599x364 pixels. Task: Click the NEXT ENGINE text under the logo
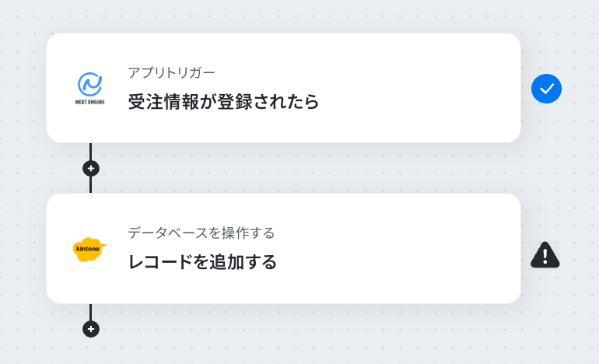coord(89,102)
